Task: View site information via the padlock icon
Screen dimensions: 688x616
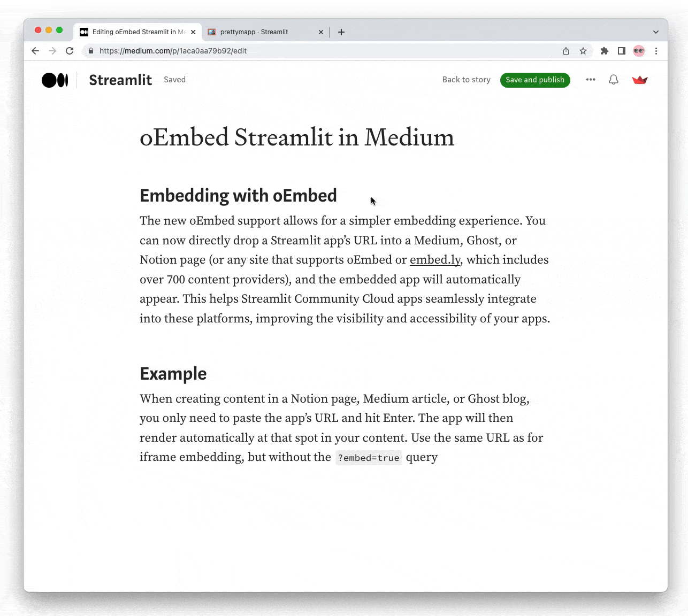Action: (91, 51)
